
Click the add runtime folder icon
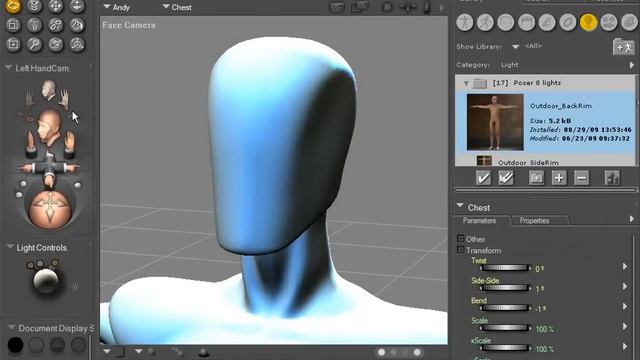pyautogui.click(x=623, y=47)
